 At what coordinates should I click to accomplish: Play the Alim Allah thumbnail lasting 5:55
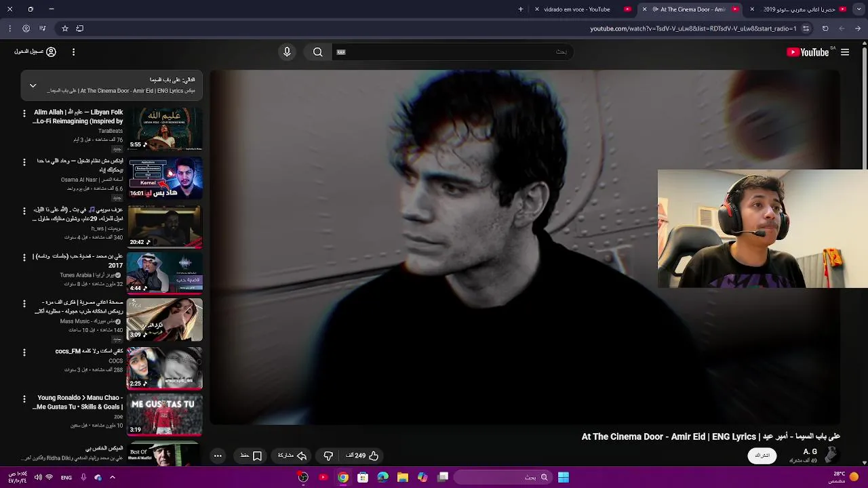pyautogui.click(x=165, y=129)
